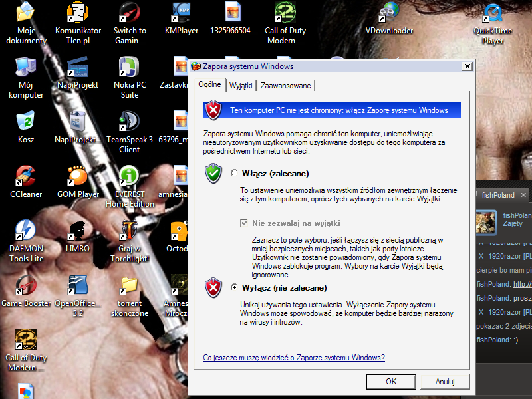Launch GOM Player shortcut

(78, 182)
